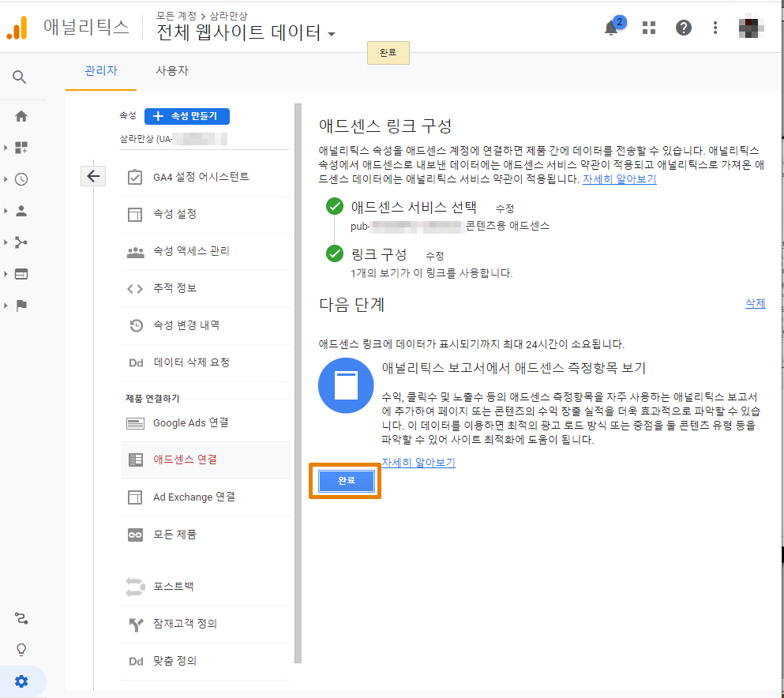Open the help question mark icon
This screenshot has width=784, height=698.
683,28
